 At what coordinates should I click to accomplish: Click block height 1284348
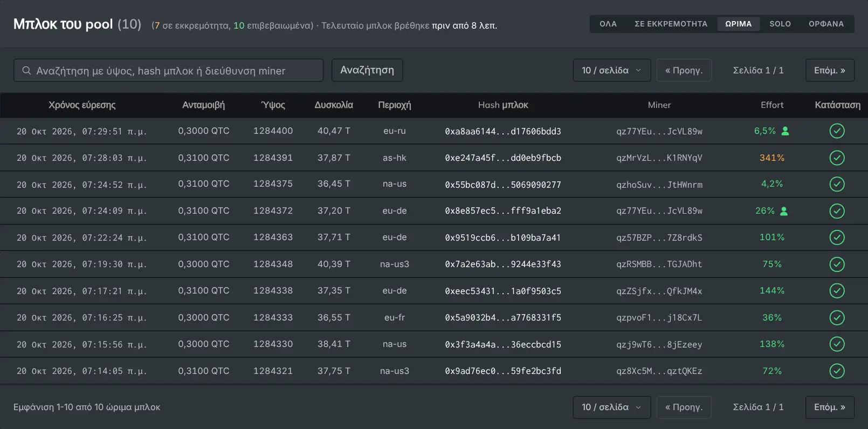click(x=273, y=264)
